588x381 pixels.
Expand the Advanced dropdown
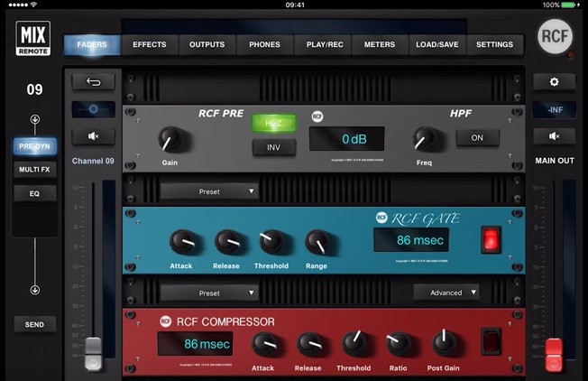point(446,293)
